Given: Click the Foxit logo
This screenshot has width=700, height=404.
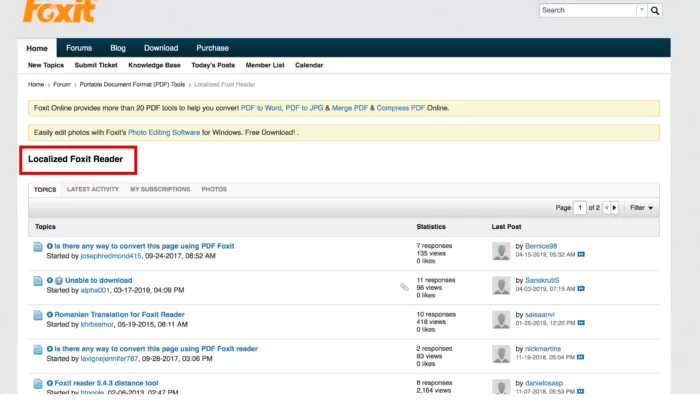Looking at the screenshot, I should [59, 11].
